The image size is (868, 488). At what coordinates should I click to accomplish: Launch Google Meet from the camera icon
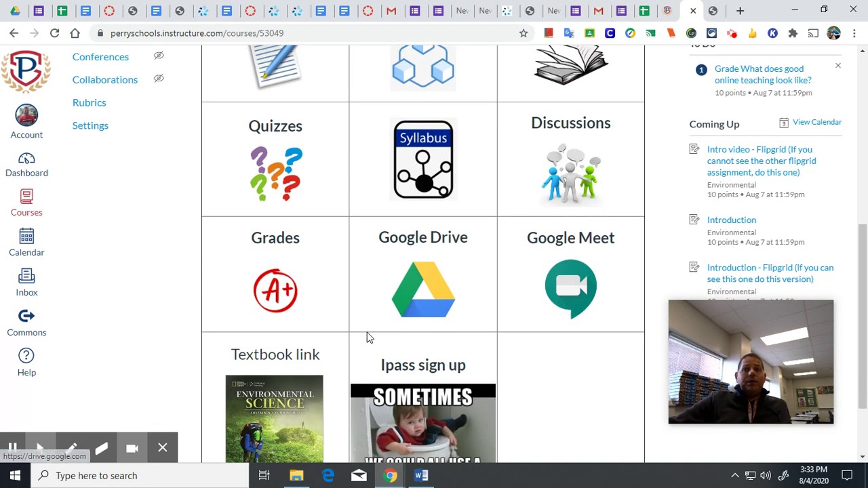coord(571,288)
